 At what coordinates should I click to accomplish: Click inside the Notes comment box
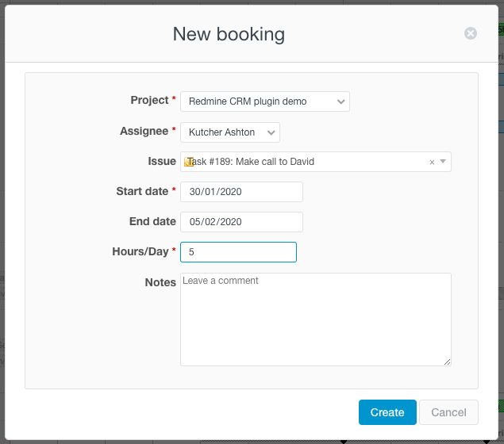(315, 319)
